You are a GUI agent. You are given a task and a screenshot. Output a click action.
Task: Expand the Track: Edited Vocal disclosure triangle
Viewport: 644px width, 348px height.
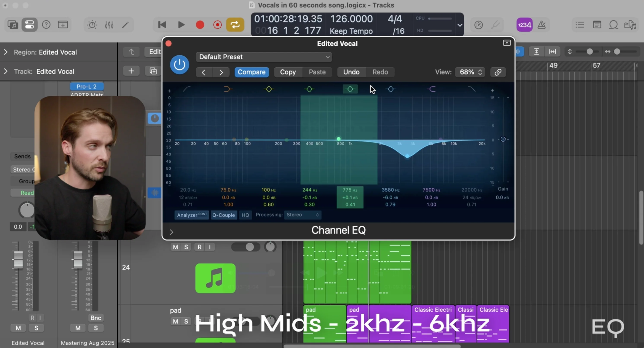pos(5,71)
